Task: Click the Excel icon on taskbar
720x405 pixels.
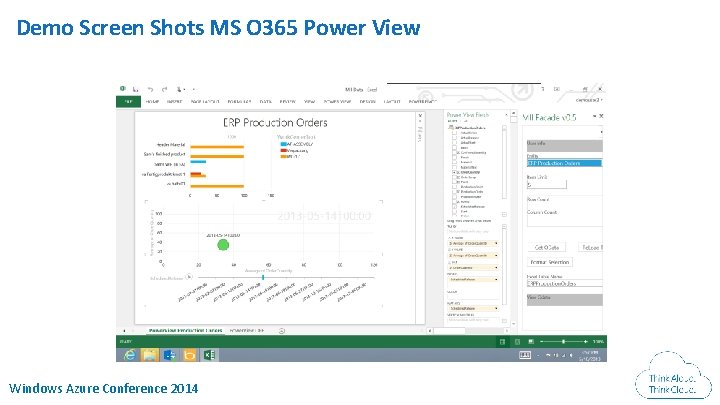Action: [209, 355]
